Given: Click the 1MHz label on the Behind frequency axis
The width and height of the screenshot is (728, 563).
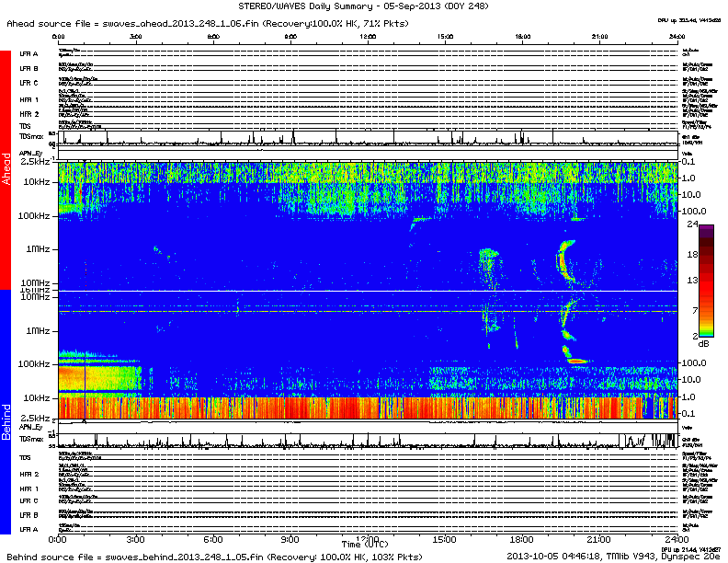Looking at the screenshot, I should (x=37, y=330).
